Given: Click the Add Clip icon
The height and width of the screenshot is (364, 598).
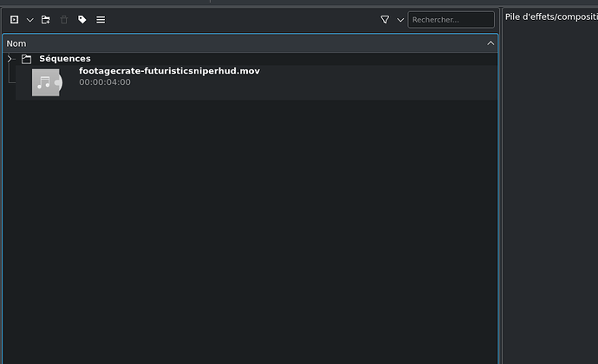Looking at the screenshot, I should click(14, 19).
